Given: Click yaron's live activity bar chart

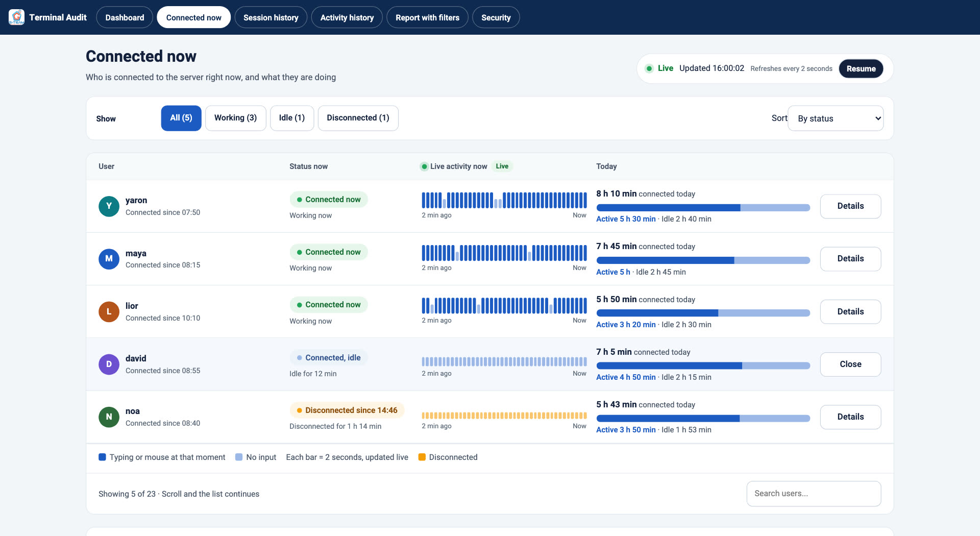Looking at the screenshot, I should click(504, 200).
